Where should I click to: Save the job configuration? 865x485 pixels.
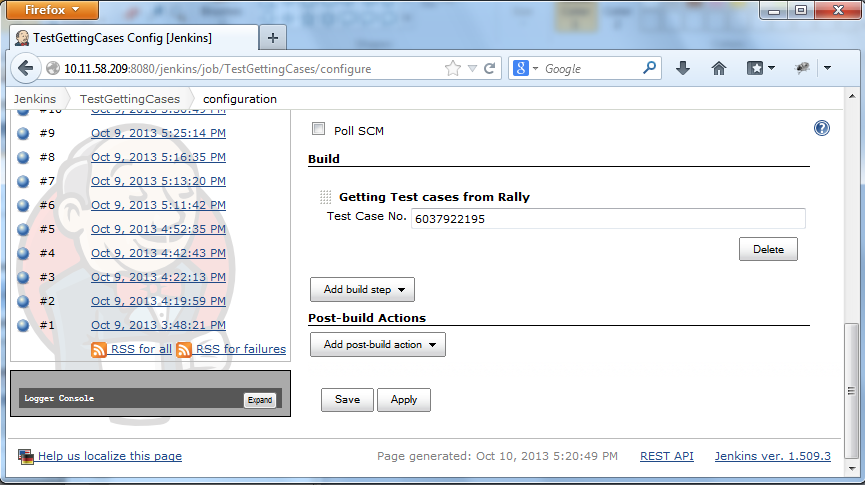coord(347,400)
